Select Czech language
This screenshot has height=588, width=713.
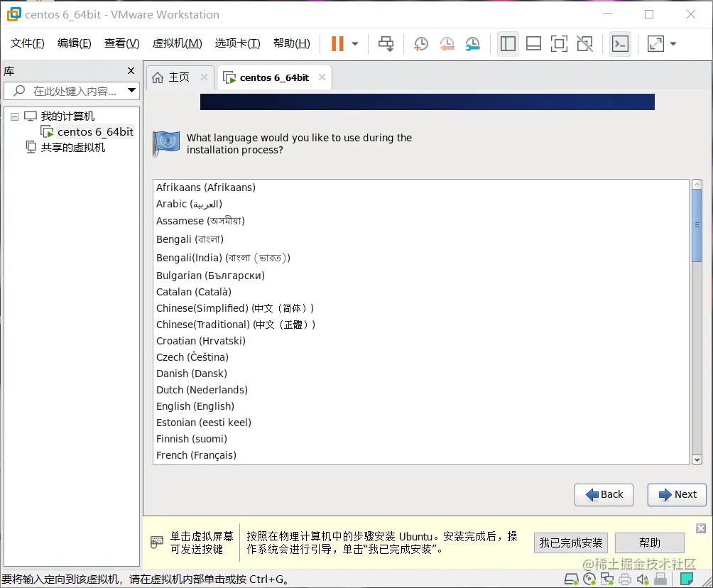pos(421,357)
